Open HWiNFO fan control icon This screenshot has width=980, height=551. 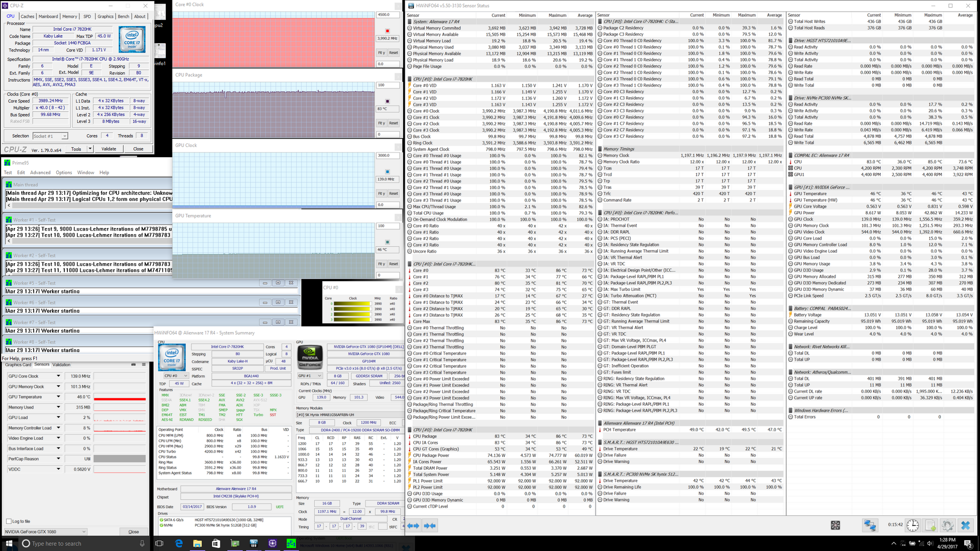pos(836,525)
